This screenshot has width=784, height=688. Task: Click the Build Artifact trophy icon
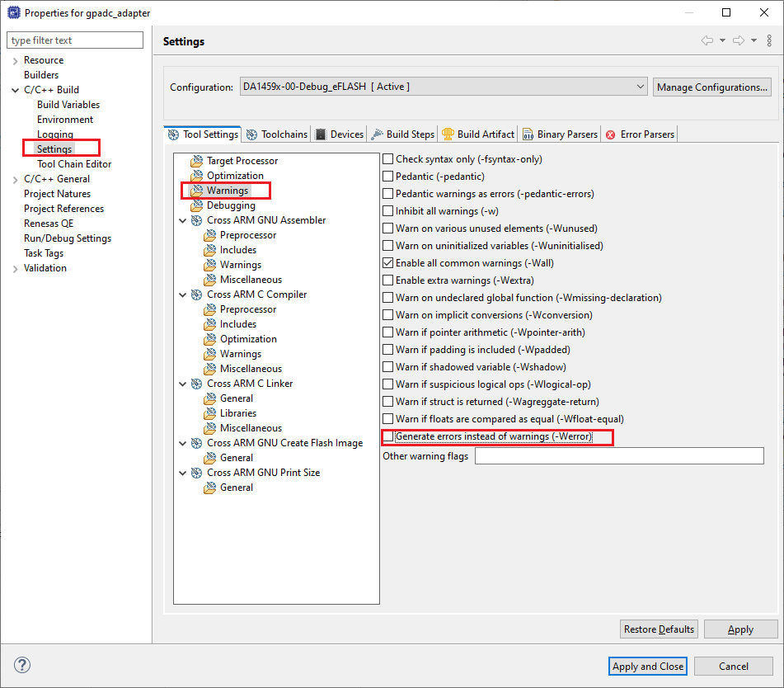coord(448,134)
